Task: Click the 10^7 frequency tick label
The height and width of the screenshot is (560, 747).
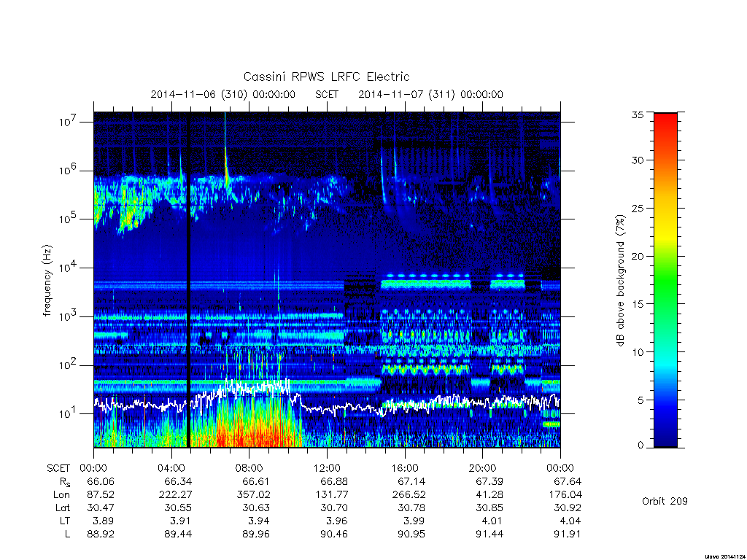Action: pyautogui.click(x=69, y=122)
